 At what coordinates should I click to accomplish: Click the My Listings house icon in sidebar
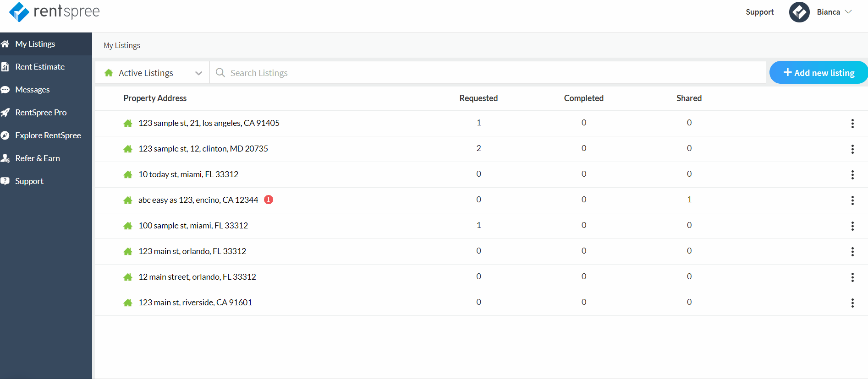(5, 44)
